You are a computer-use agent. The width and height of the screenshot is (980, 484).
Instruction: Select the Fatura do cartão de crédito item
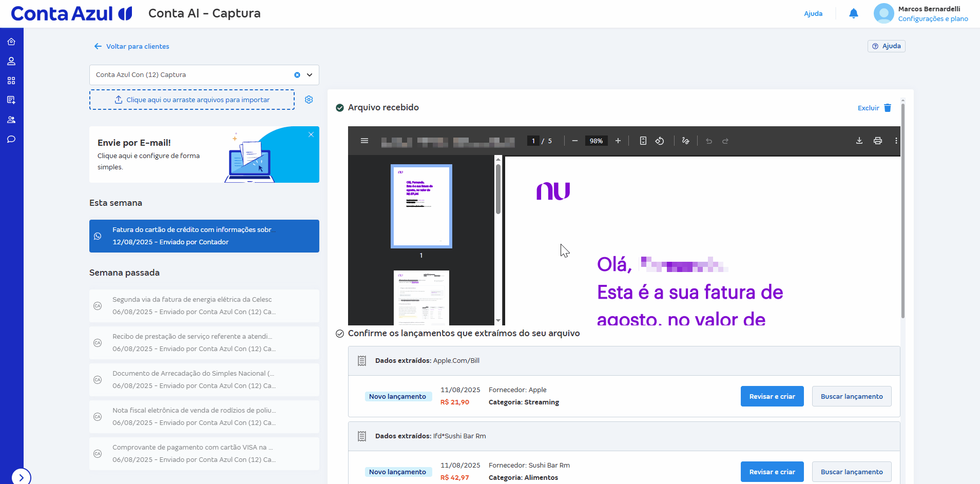coord(204,236)
